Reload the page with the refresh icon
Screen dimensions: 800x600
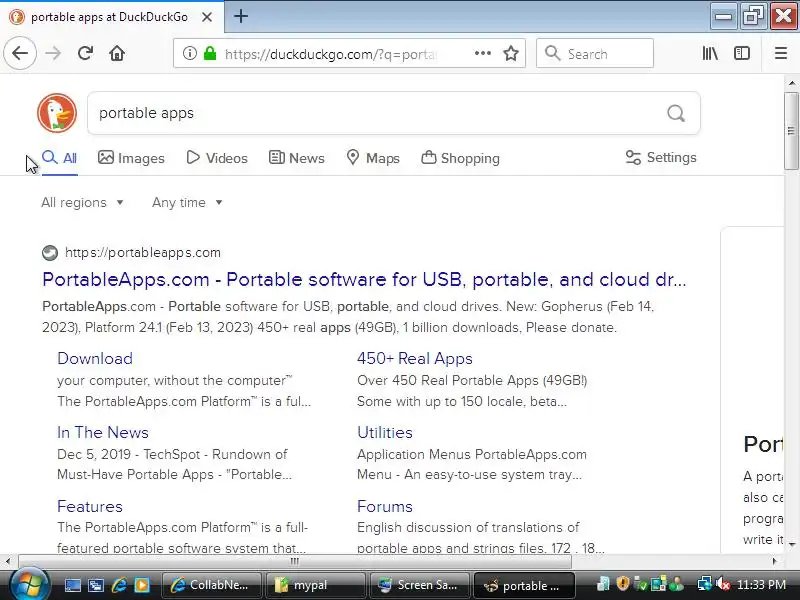(85, 53)
